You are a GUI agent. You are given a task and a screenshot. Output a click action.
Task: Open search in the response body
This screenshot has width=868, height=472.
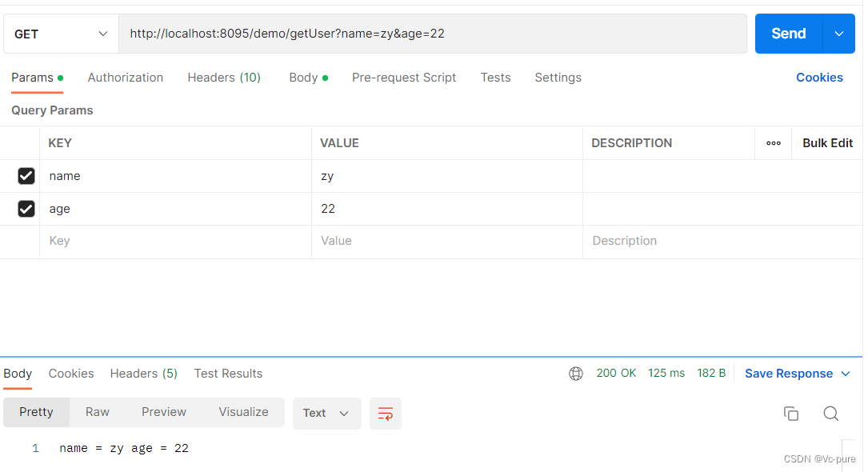pos(830,414)
